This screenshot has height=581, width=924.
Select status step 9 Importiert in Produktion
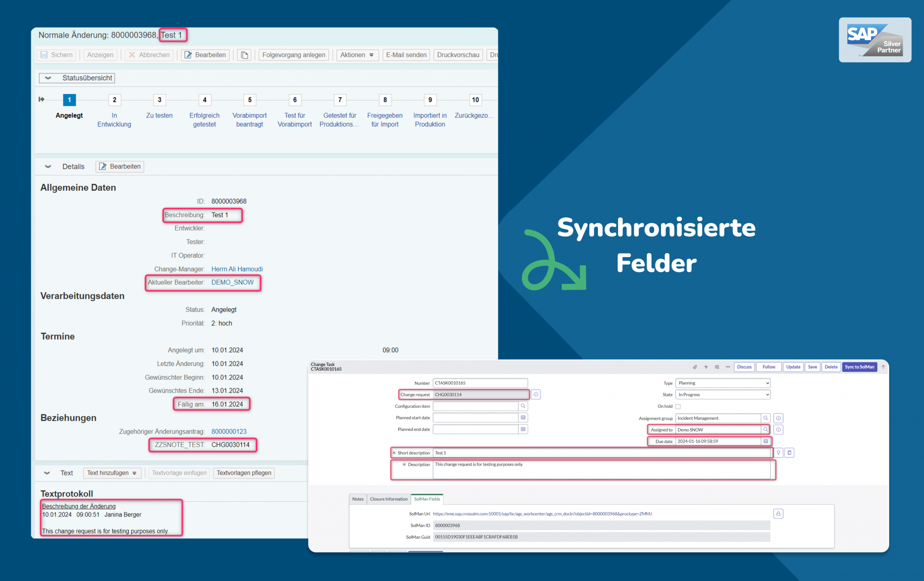coord(430,100)
